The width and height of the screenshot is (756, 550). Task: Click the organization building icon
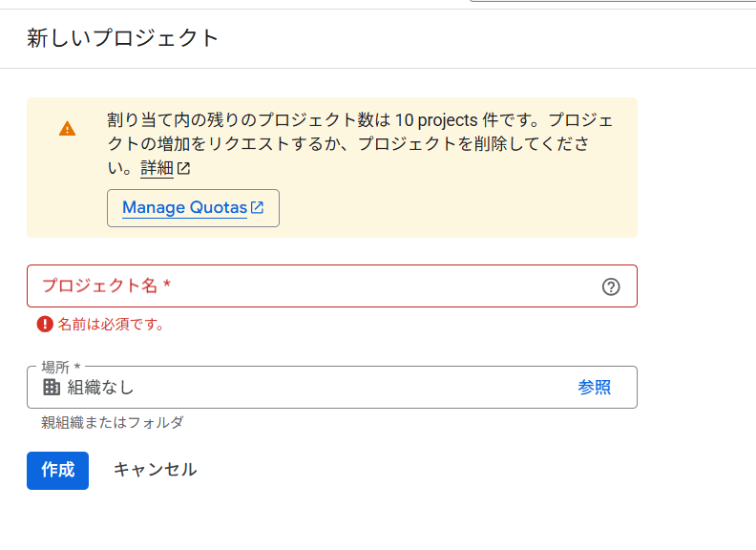52,387
